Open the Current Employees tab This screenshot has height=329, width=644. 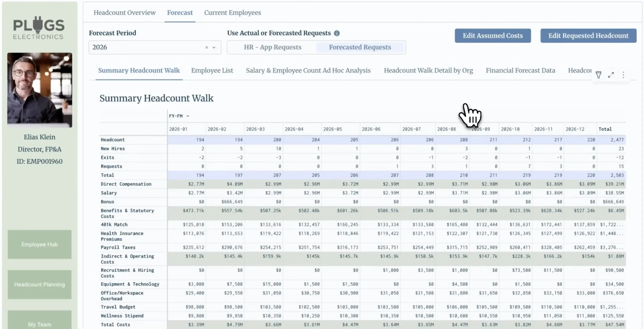coord(232,13)
